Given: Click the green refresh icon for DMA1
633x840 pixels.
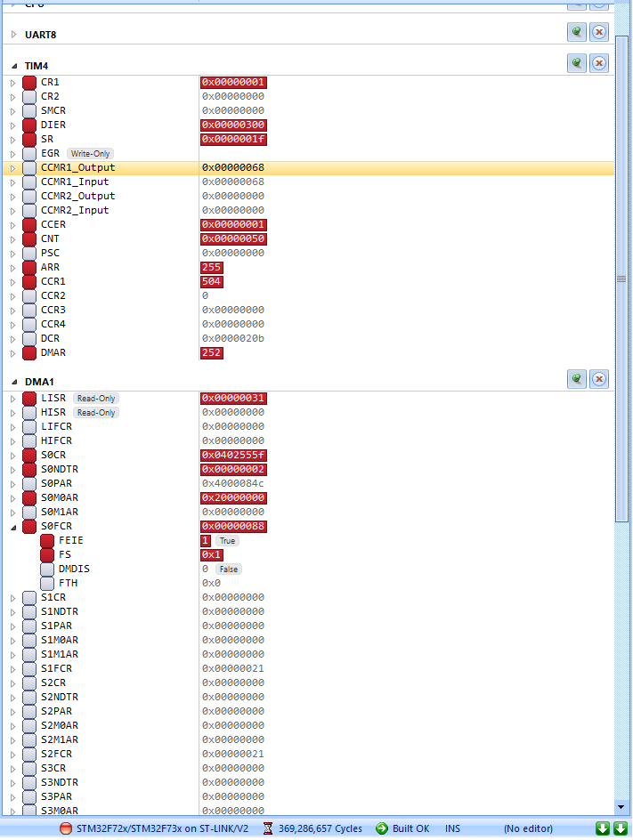Looking at the screenshot, I should pos(577,379).
